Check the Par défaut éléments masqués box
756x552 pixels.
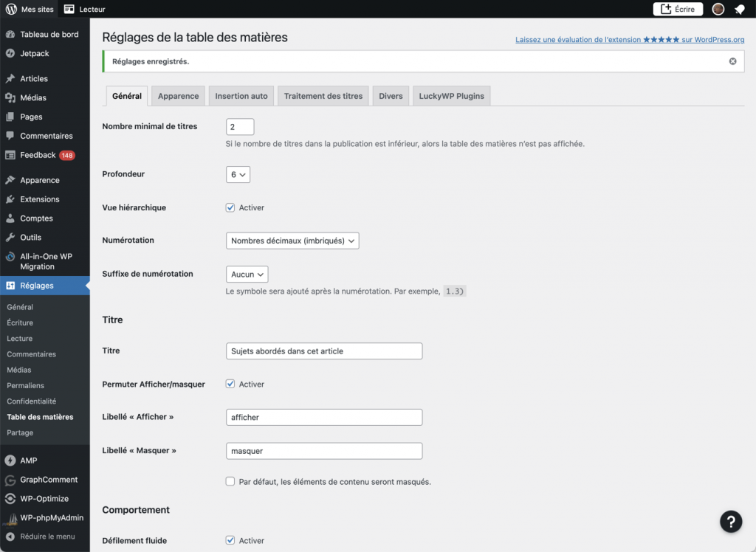230,482
